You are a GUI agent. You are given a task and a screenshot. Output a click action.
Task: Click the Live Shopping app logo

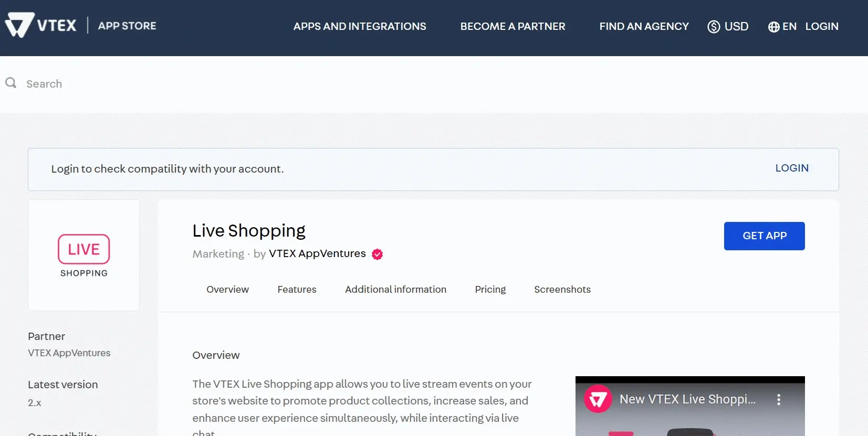(x=83, y=256)
